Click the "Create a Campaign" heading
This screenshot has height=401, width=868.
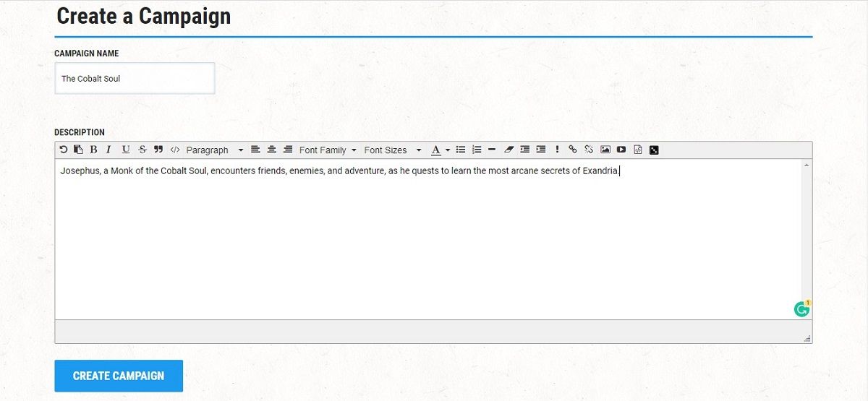point(143,17)
